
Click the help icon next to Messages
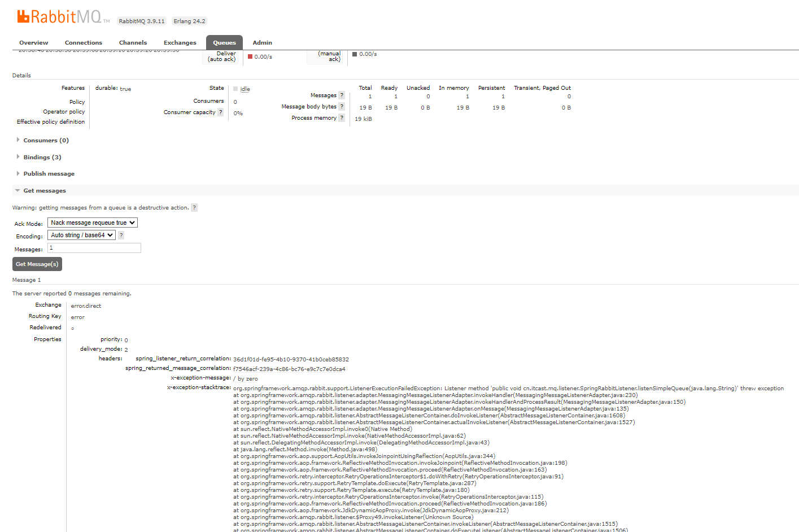tap(342, 95)
